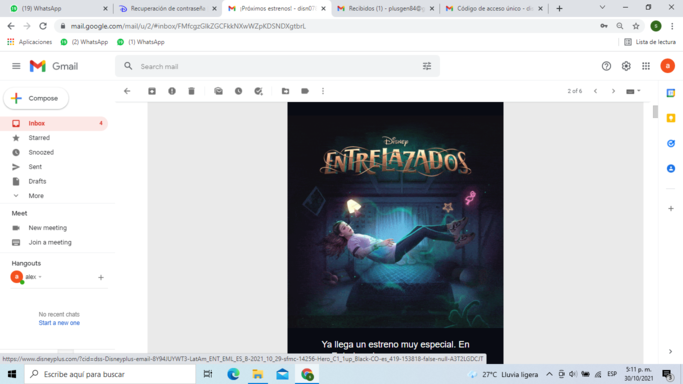Add email to Tasks
The height and width of the screenshot is (384, 683).
coord(258,91)
